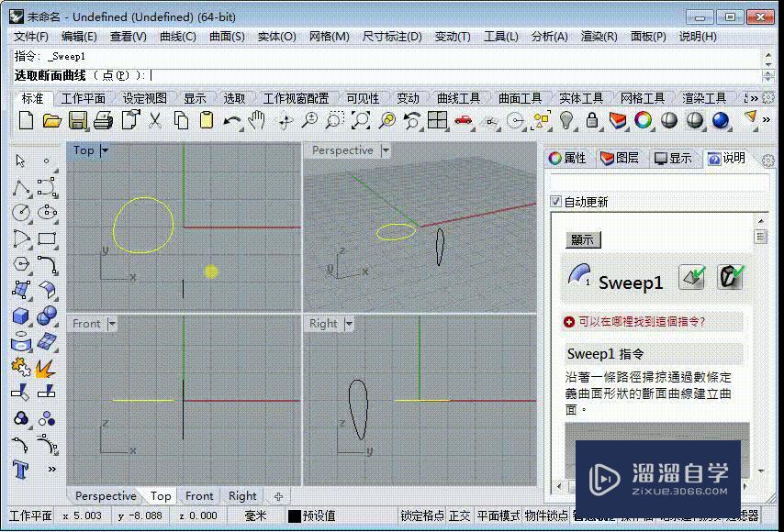784x532 pixels.
Task: Click the add viewport tab plus button
Action: click(x=278, y=496)
